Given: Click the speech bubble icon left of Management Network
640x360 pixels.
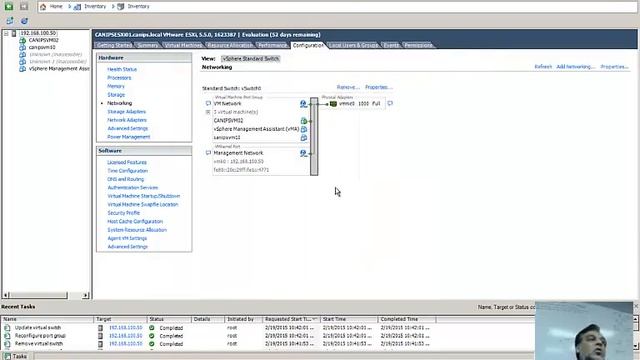Looking at the screenshot, I should coord(208,153).
